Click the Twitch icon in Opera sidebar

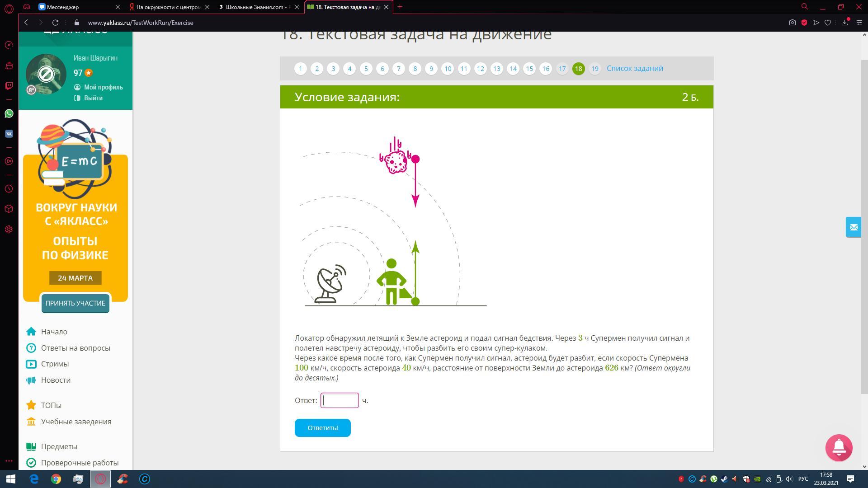coord(9,85)
